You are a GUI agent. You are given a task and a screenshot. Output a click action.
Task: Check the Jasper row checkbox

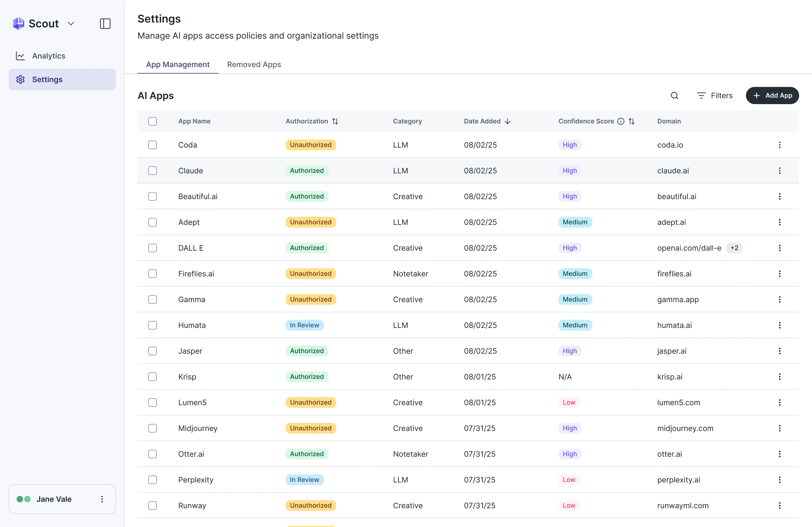pyautogui.click(x=153, y=351)
